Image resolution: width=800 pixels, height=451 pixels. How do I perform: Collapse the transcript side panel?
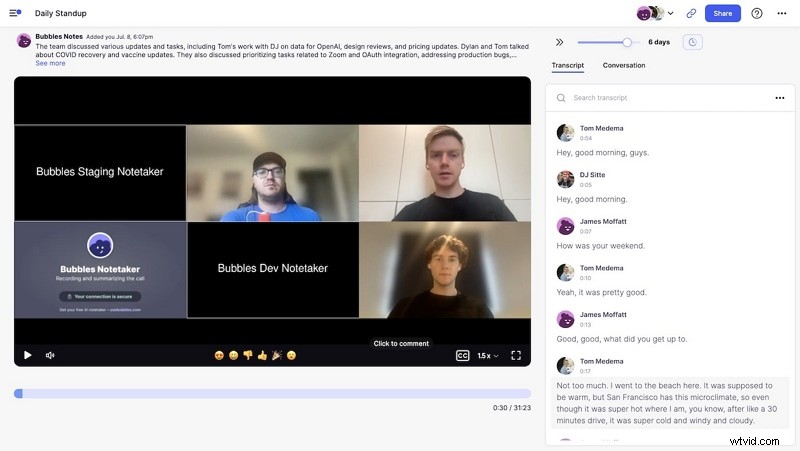point(559,42)
